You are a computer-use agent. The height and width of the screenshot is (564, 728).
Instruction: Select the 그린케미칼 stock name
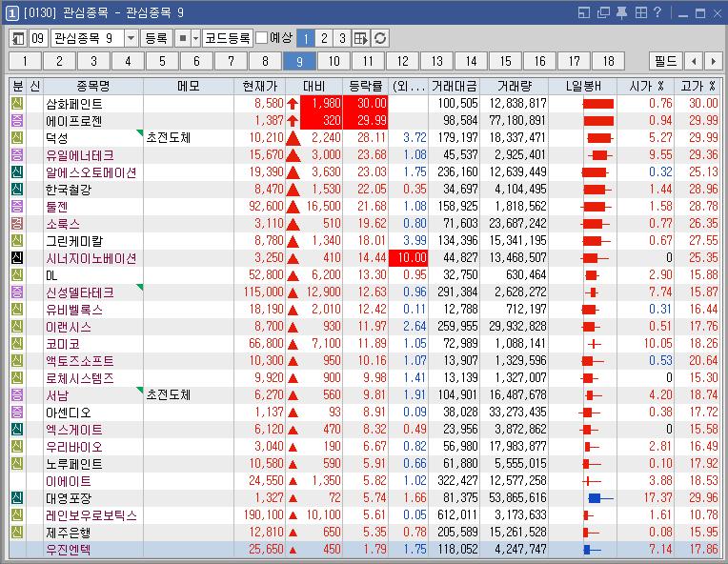(x=74, y=241)
